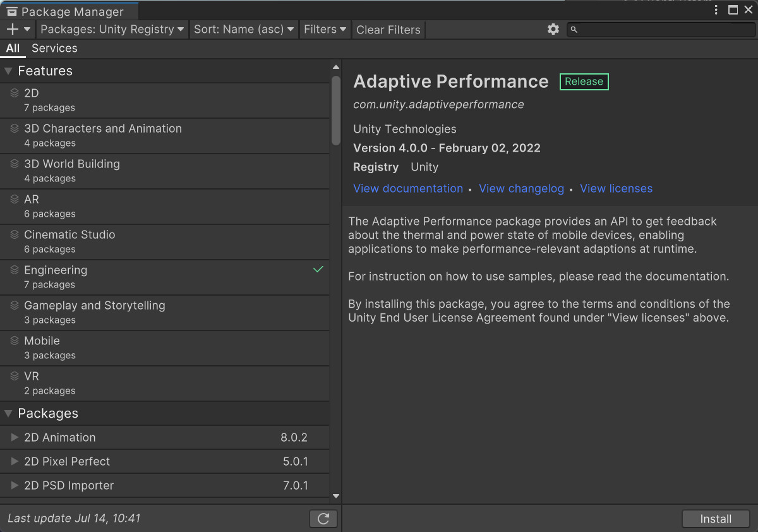Click the layers icon beside 3D World Building
The width and height of the screenshot is (758, 532).
15,164
